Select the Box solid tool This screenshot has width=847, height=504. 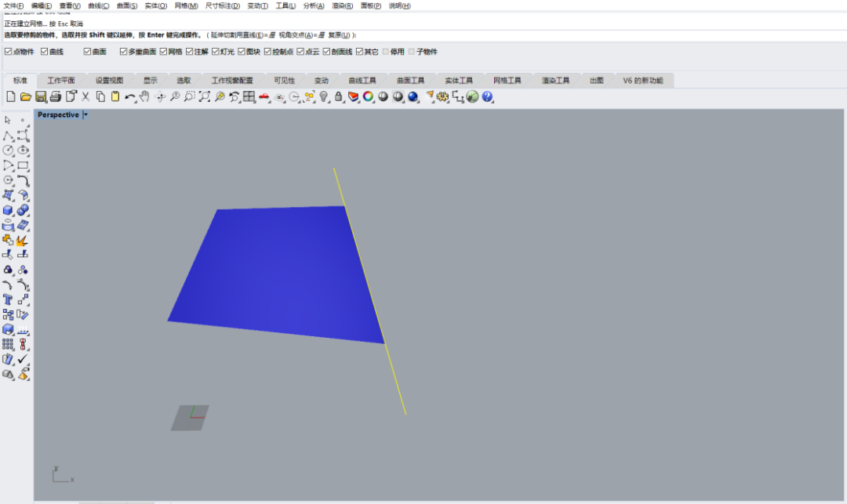(x=8, y=210)
